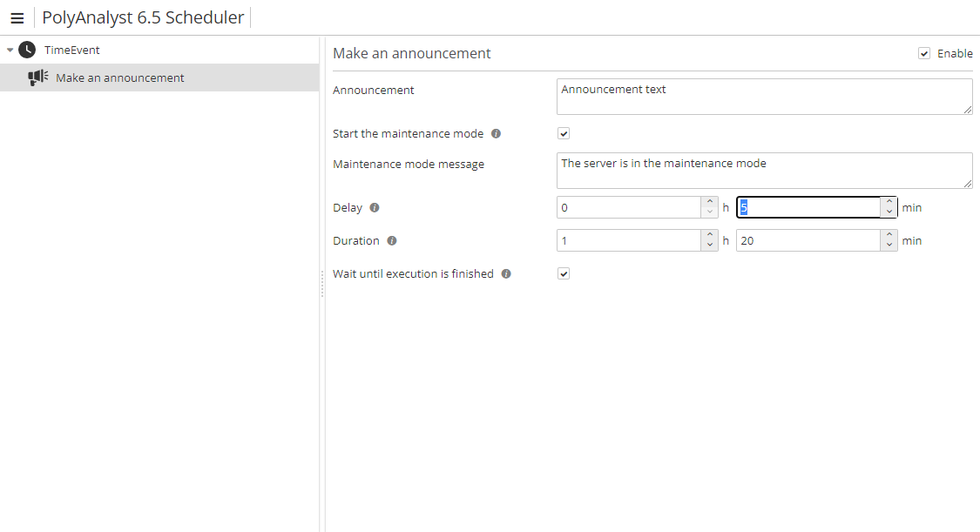Select Make an announcement tree item

(120, 77)
